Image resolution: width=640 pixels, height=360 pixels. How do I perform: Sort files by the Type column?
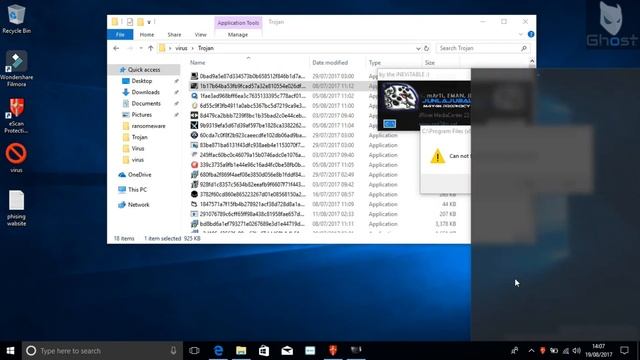375,63
